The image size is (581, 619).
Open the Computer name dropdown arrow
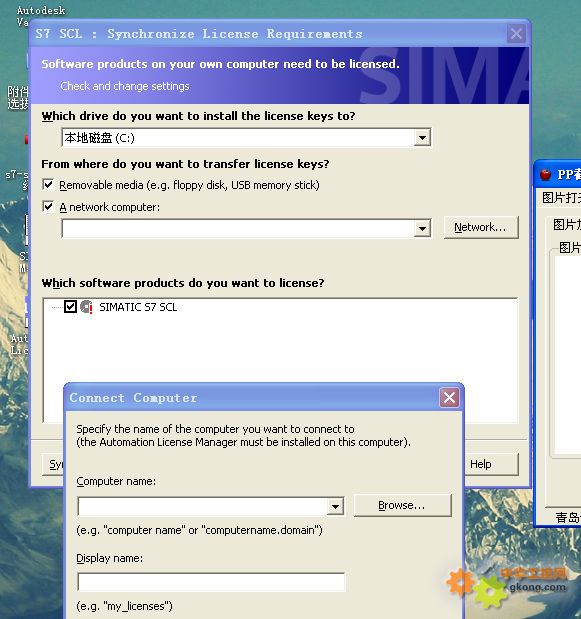(335, 506)
